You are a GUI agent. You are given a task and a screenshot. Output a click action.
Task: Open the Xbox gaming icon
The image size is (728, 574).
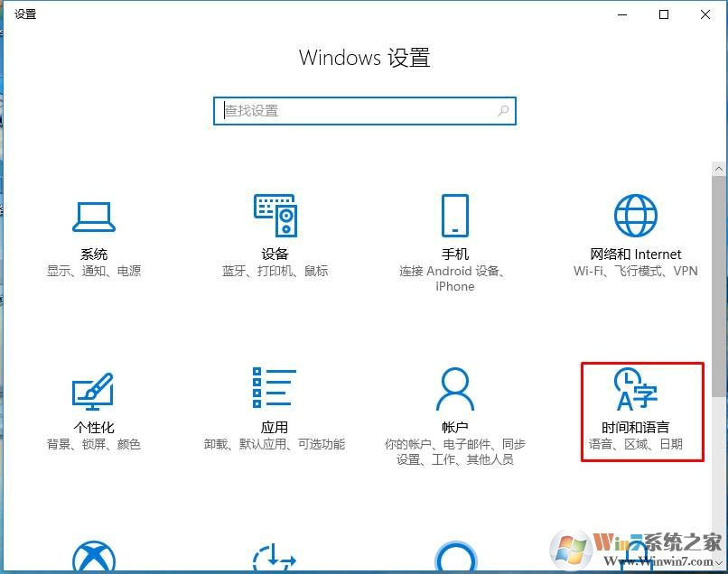click(94, 556)
